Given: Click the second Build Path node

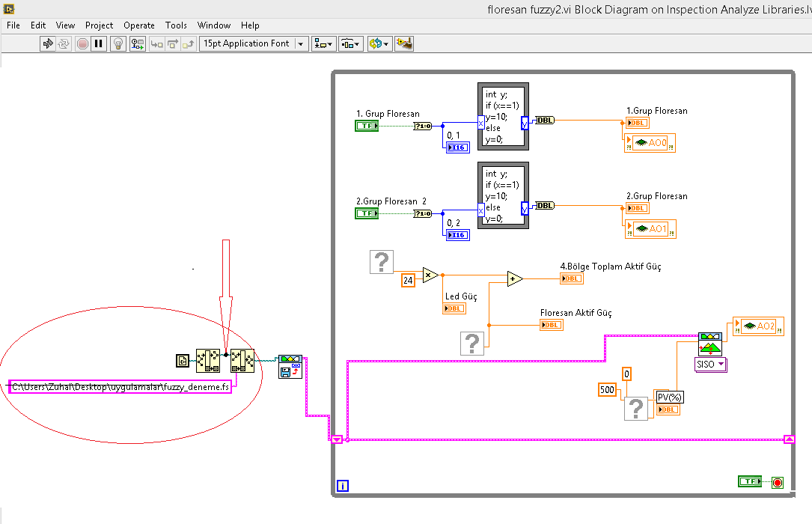Looking at the screenshot, I should point(242,361).
